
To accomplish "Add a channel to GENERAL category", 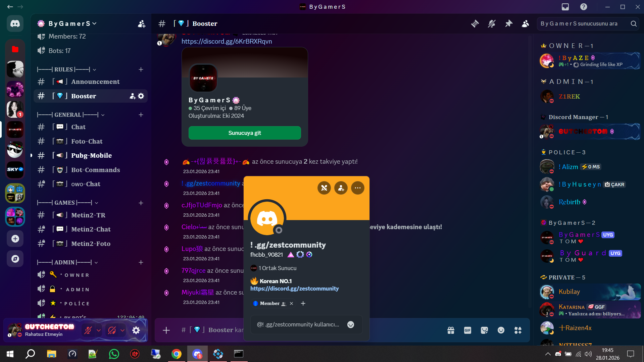I will 141,115.
